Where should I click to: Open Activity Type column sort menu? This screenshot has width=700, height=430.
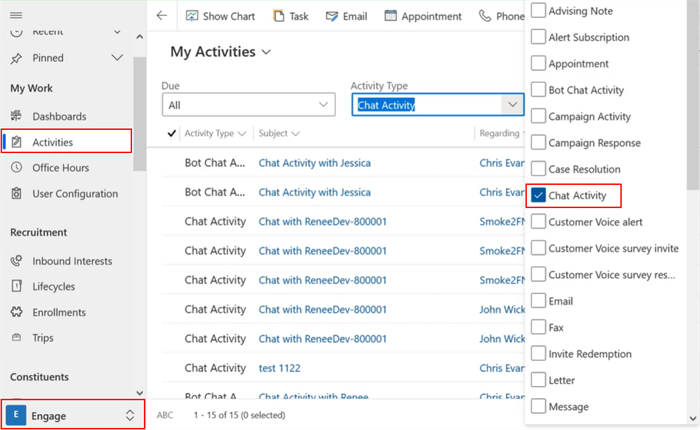[215, 133]
